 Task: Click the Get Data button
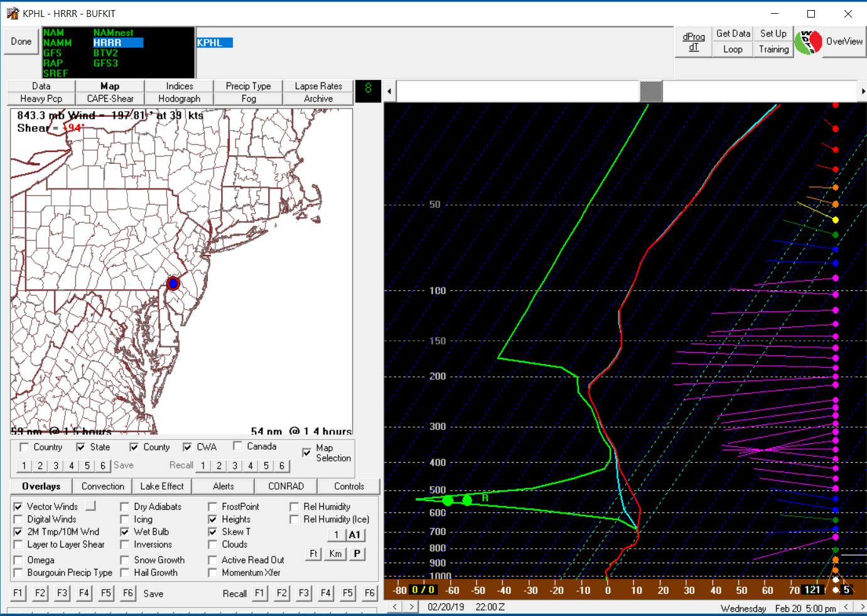pyautogui.click(x=733, y=34)
